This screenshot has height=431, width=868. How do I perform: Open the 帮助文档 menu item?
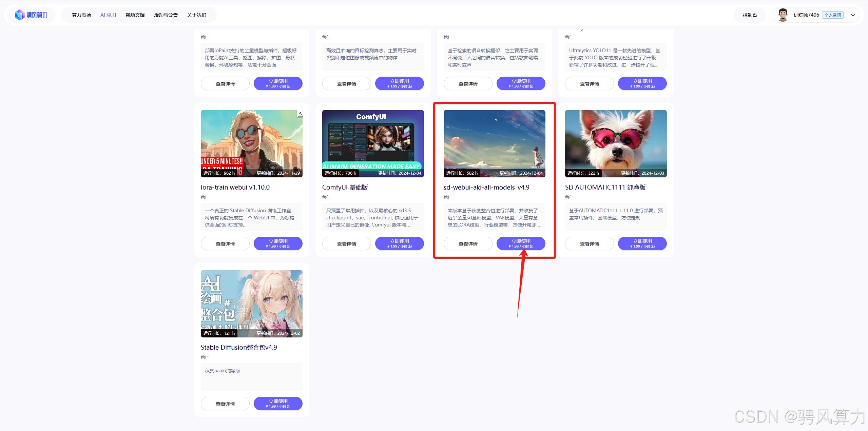tap(135, 15)
